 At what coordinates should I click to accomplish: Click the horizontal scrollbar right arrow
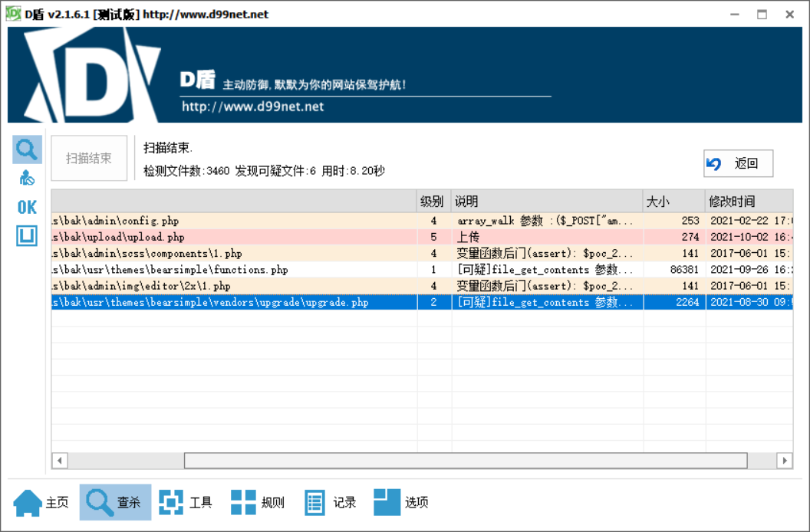785,460
